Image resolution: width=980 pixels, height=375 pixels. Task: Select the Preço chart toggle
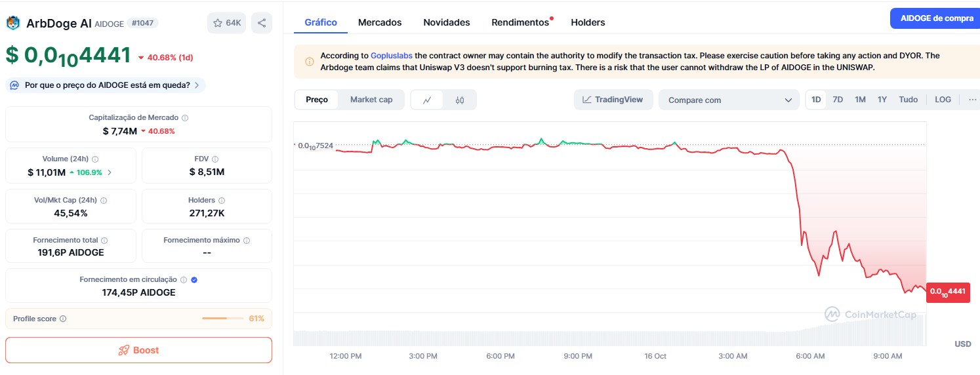pos(317,100)
